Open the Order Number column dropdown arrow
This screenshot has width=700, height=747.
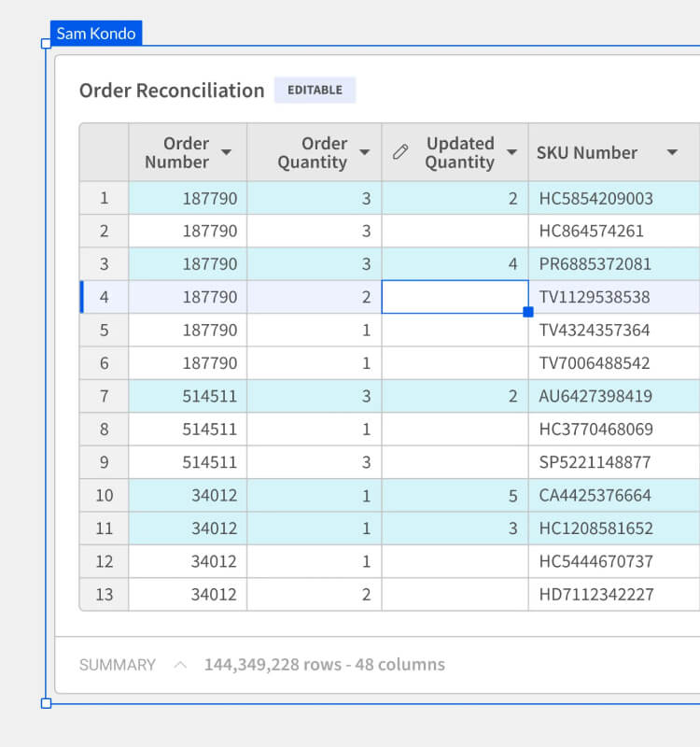227,152
